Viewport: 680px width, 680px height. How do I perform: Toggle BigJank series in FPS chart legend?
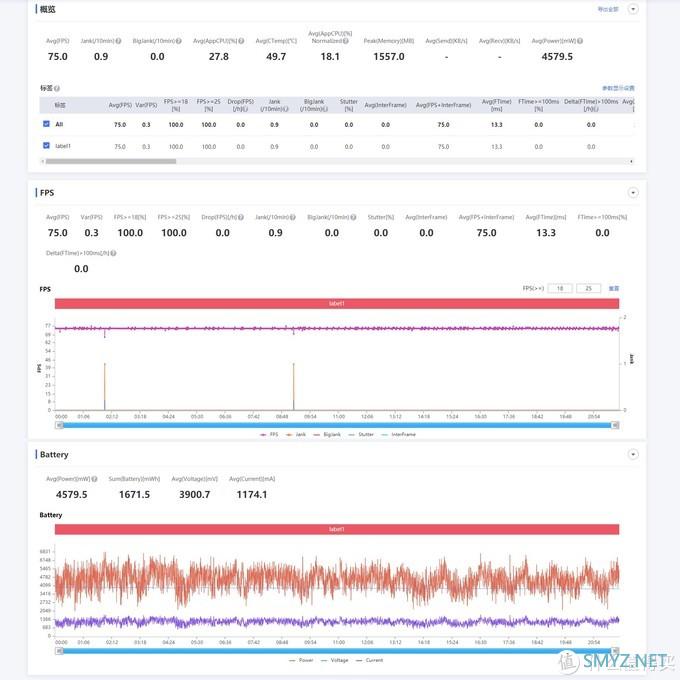(x=327, y=434)
